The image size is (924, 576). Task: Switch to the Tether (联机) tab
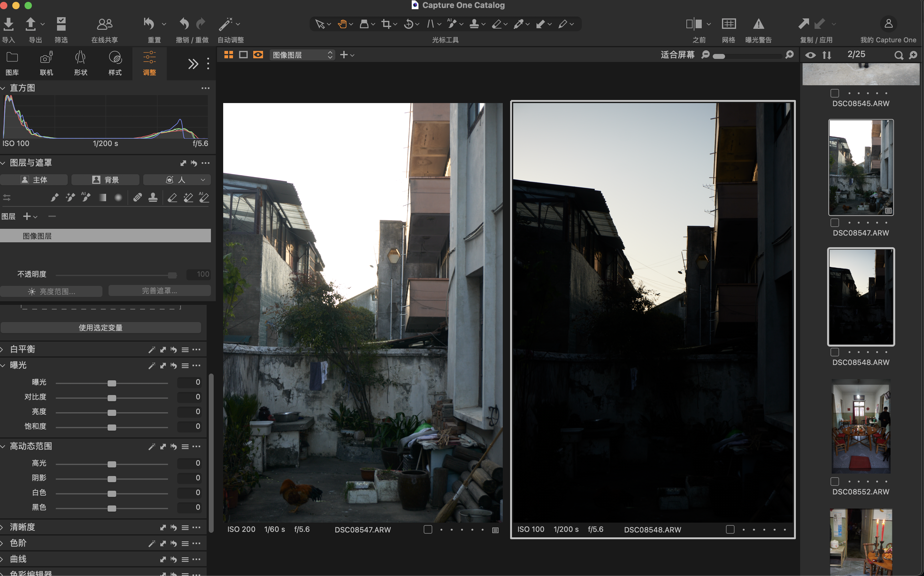pos(47,63)
